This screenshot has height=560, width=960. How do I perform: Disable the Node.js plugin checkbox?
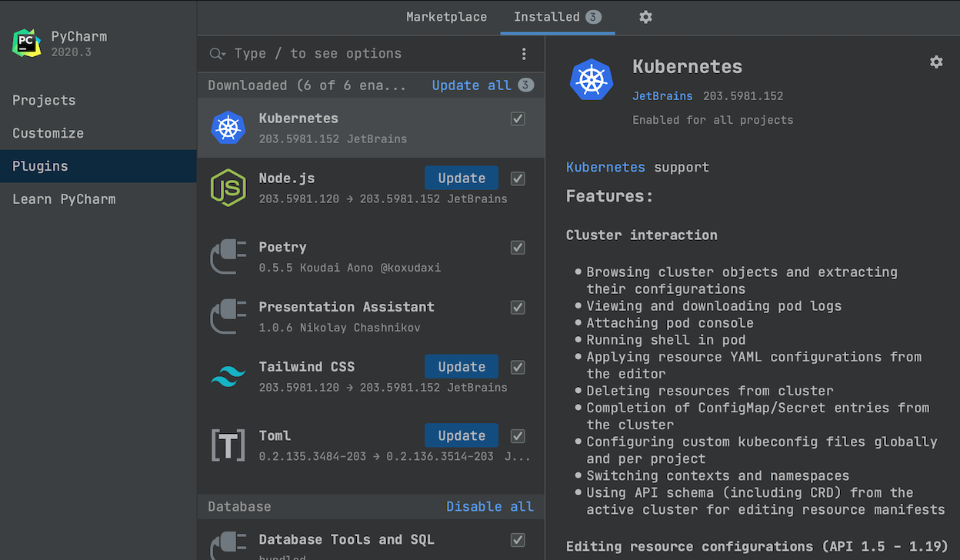point(518,178)
